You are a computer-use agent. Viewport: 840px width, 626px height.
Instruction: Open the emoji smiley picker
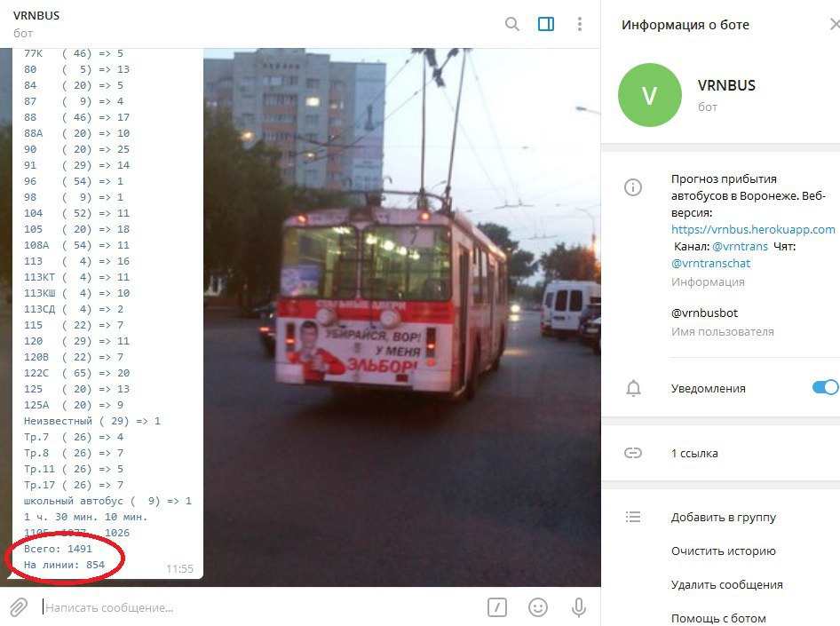538,607
